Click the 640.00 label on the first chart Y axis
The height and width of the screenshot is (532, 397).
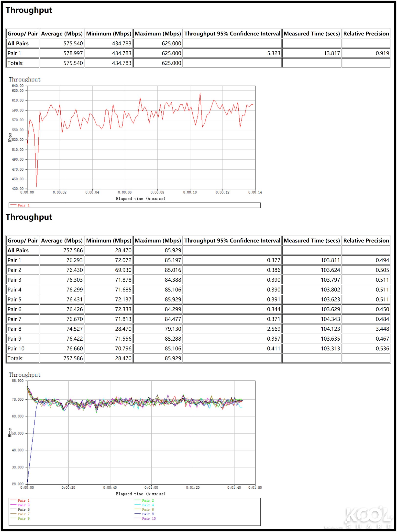[x=18, y=86]
